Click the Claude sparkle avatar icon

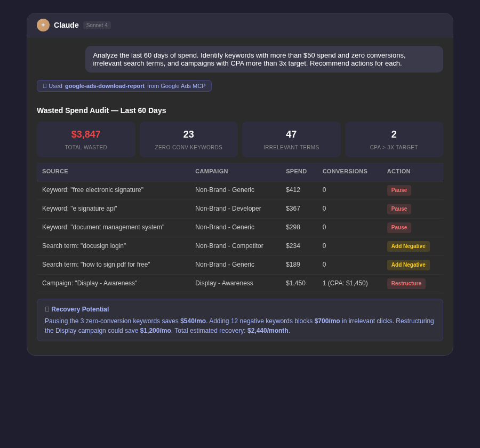point(43,25)
